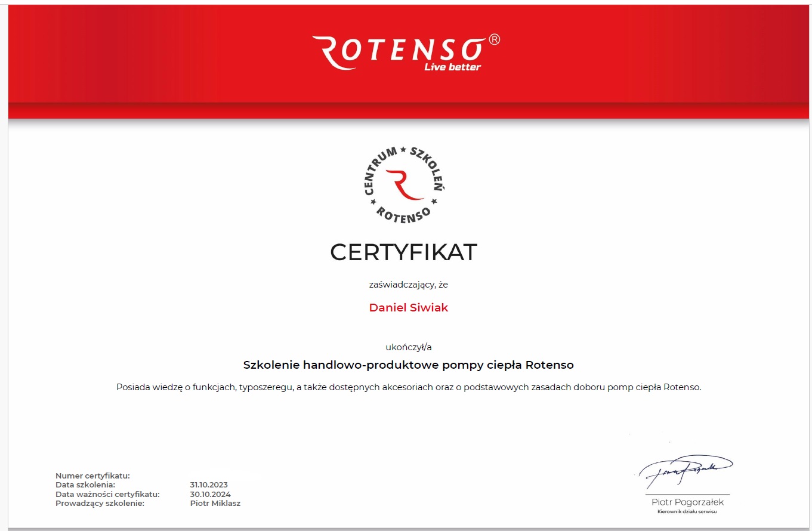Click the sentence starting with 'Posiada wiedzę'
The image size is (812, 531).
(409, 387)
